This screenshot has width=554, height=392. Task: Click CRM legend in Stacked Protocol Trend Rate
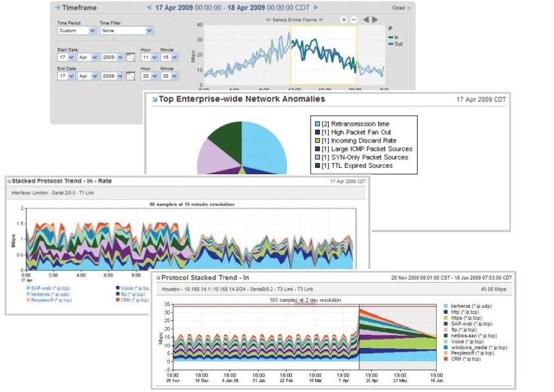click(132, 300)
